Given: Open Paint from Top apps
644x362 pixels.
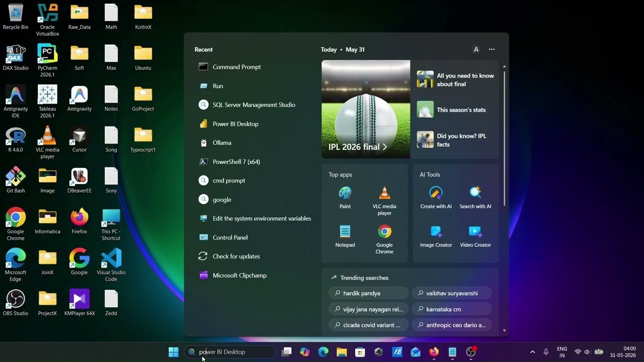Looking at the screenshot, I should click(345, 198).
